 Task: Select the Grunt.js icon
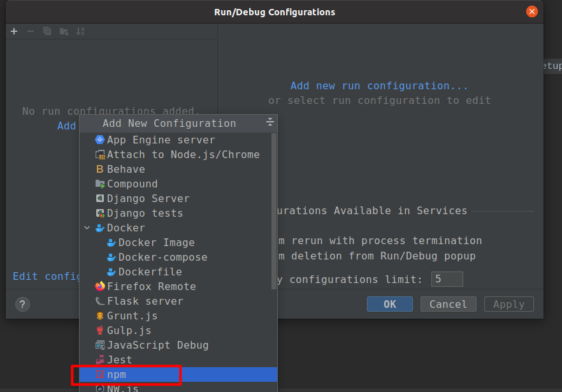click(99, 316)
